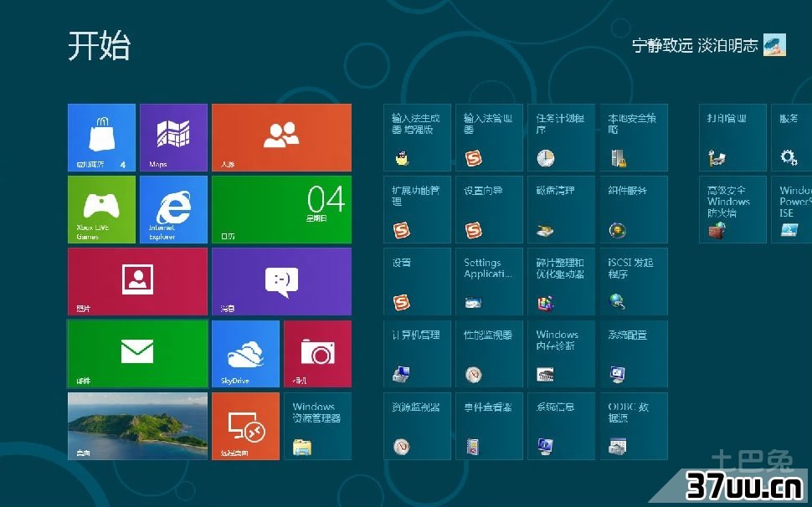Open the Store tile with shopping bag
This screenshot has height=507, width=812.
101,137
